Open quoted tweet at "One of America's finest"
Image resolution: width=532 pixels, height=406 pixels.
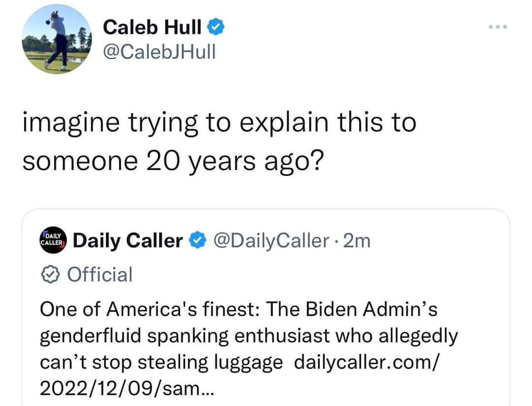point(147,310)
